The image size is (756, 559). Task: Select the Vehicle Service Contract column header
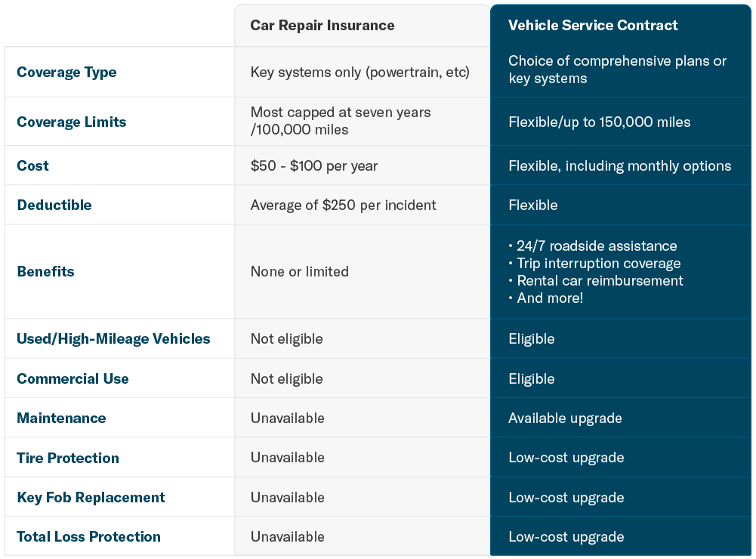point(593,25)
